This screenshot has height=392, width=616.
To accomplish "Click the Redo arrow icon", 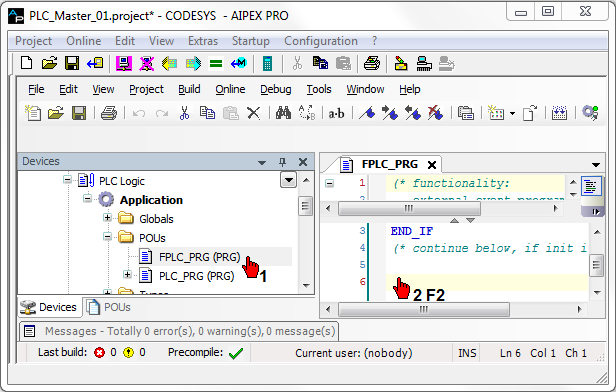I will point(162,114).
